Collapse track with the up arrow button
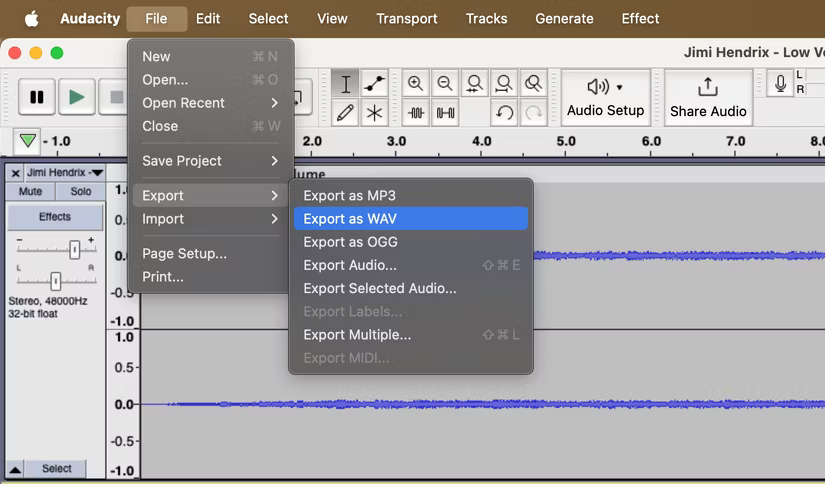The width and height of the screenshot is (825, 484). (15, 469)
